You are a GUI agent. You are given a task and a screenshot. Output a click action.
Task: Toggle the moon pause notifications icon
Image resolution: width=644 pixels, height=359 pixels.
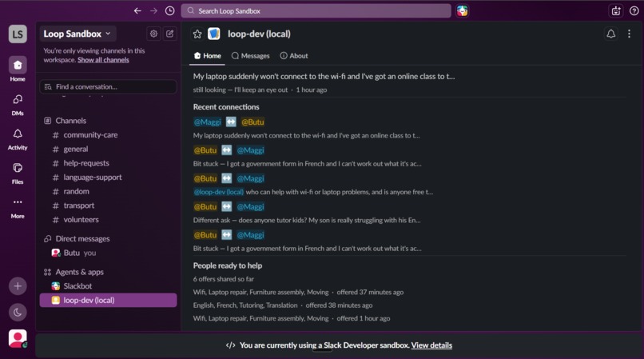click(18, 313)
